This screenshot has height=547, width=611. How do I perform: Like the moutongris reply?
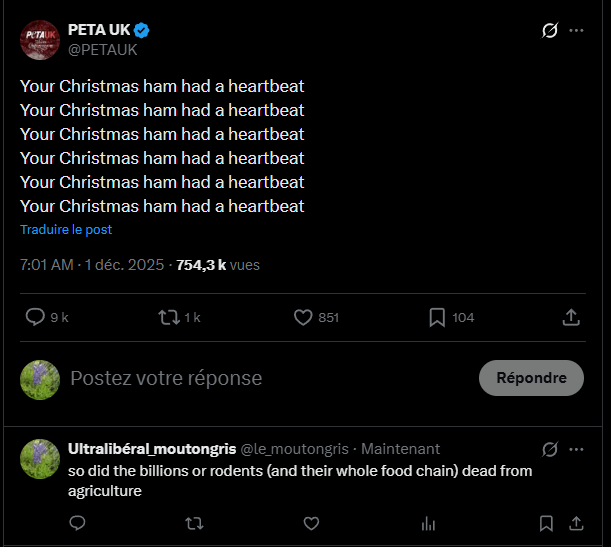311,523
